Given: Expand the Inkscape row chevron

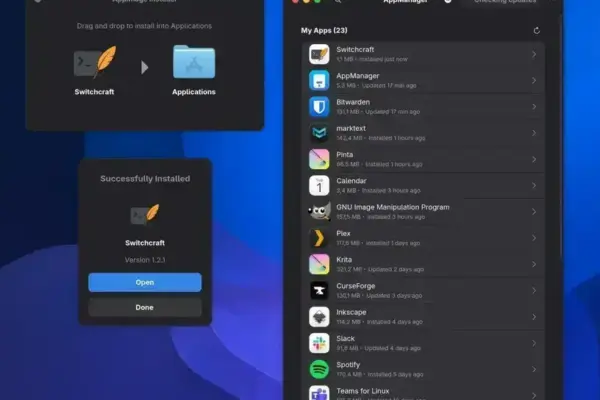Looking at the screenshot, I should pyautogui.click(x=534, y=317).
